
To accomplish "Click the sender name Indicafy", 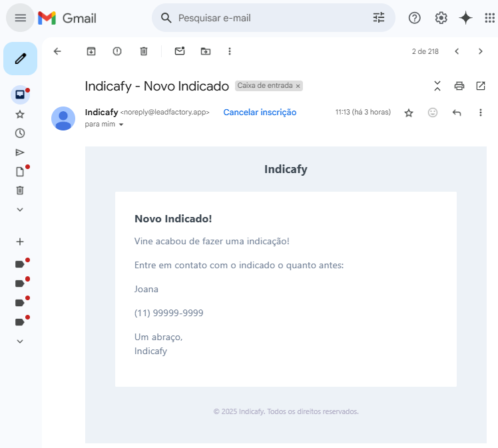I will pos(101,112).
